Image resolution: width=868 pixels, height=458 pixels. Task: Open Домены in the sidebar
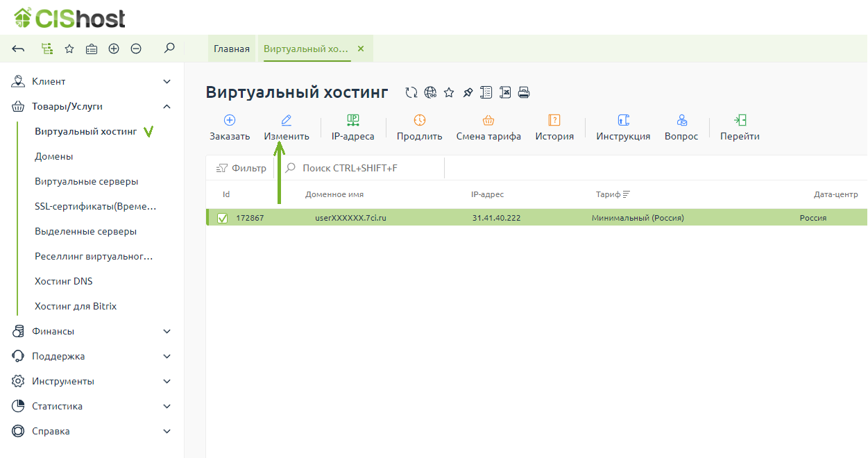click(x=54, y=156)
